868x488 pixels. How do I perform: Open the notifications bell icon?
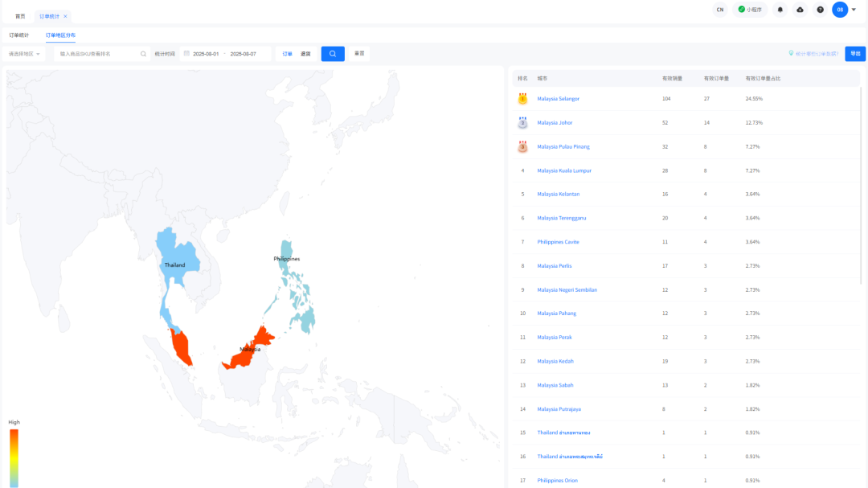click(x=780, y=10)
